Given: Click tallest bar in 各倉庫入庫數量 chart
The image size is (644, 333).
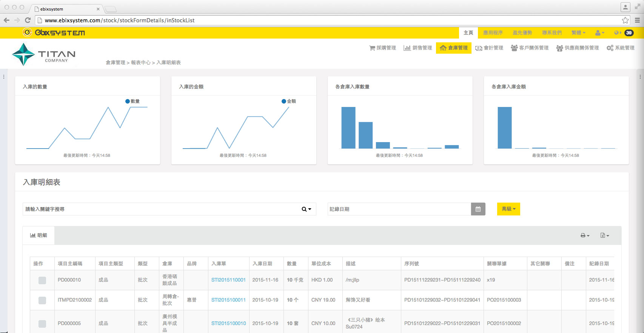Looking at the screenshot, I should pyautogui.click(x=348, y=128).
